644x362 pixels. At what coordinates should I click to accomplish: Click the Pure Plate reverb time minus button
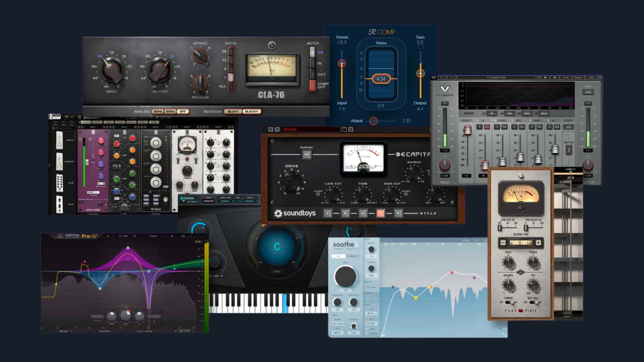pos(503,243)
